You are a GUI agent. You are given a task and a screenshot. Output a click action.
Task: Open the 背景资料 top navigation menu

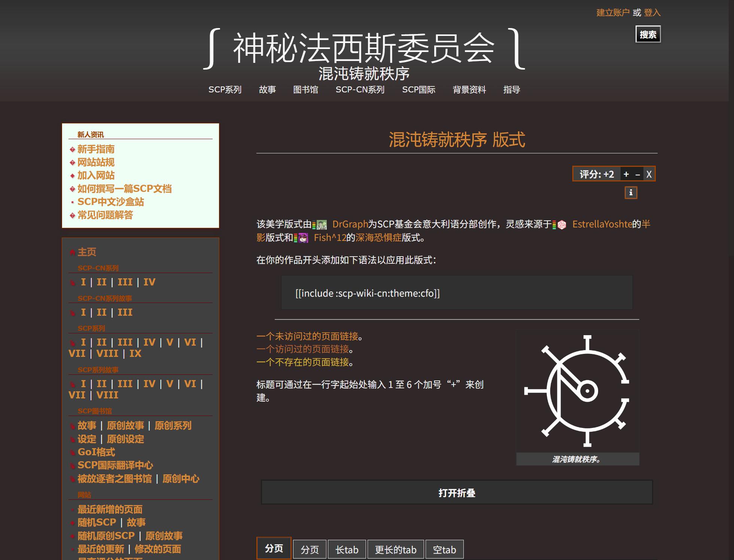coord(469,90)
